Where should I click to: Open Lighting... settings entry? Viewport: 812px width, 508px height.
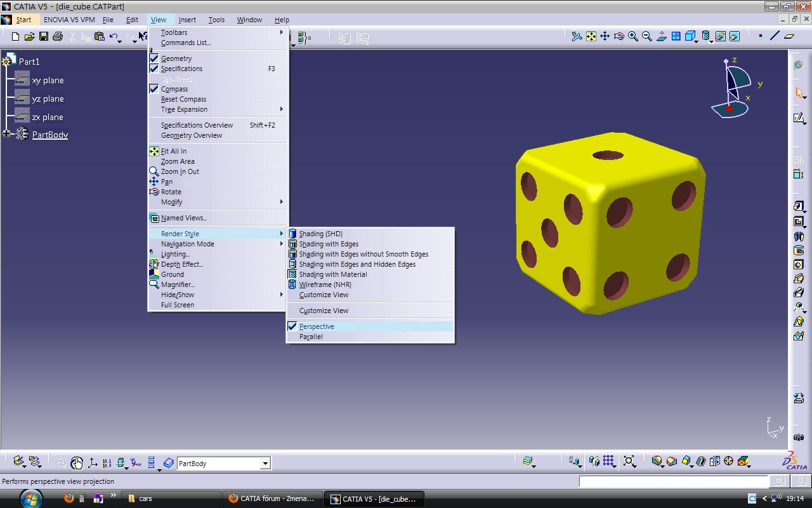(x=218, y=254)
